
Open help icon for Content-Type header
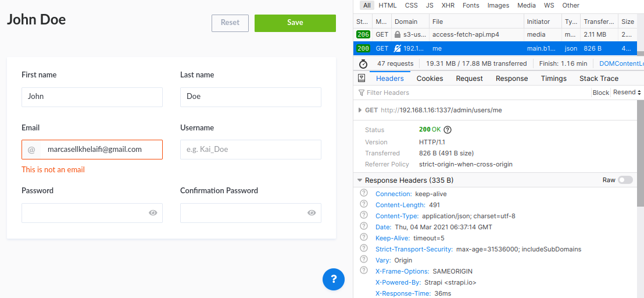[363, 215]
